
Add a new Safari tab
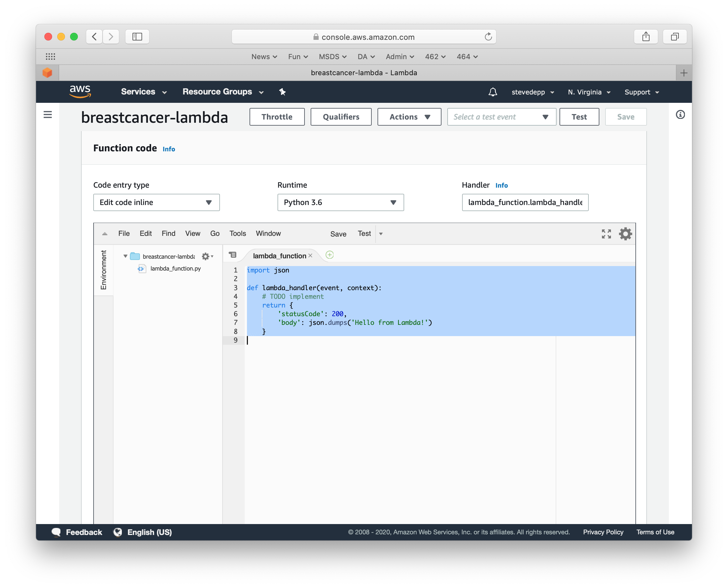click(684, 73)
